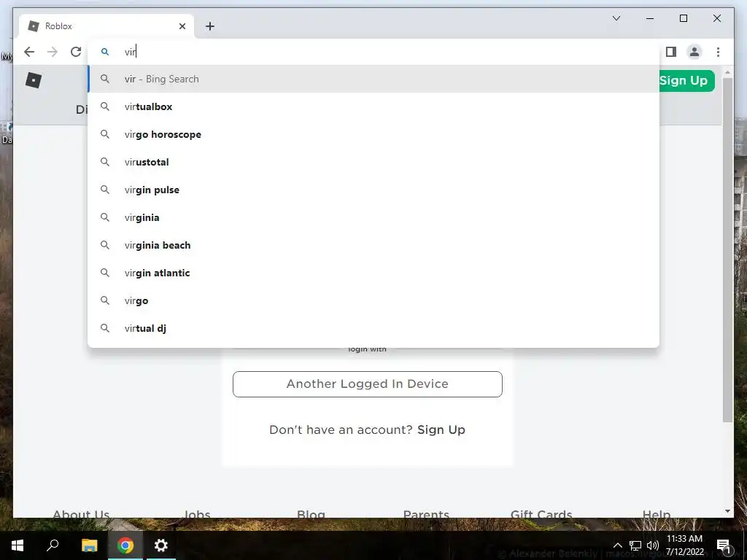Open the About Us footer link
Viewport: 747px width, 560px height.
pyautogui.click(x=81, y=513)
